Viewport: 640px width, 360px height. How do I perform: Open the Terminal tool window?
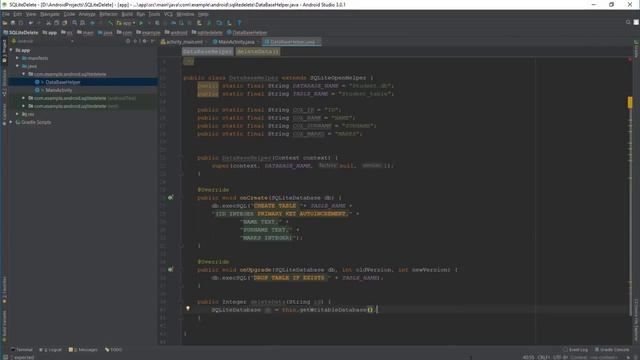click(22, 350)
